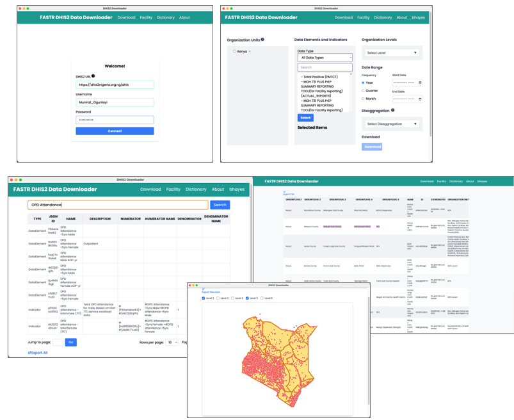Click FASTR DHIS2 Data Downloader title in login window
Viewport: 514px width, 420px height.
tap(76, 17)
